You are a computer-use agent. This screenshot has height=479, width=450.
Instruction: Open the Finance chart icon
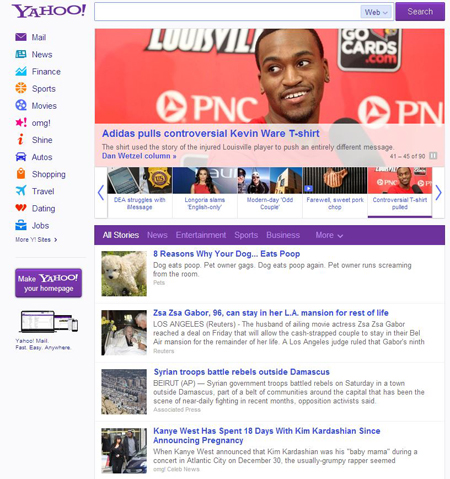(x=21, y=71)
